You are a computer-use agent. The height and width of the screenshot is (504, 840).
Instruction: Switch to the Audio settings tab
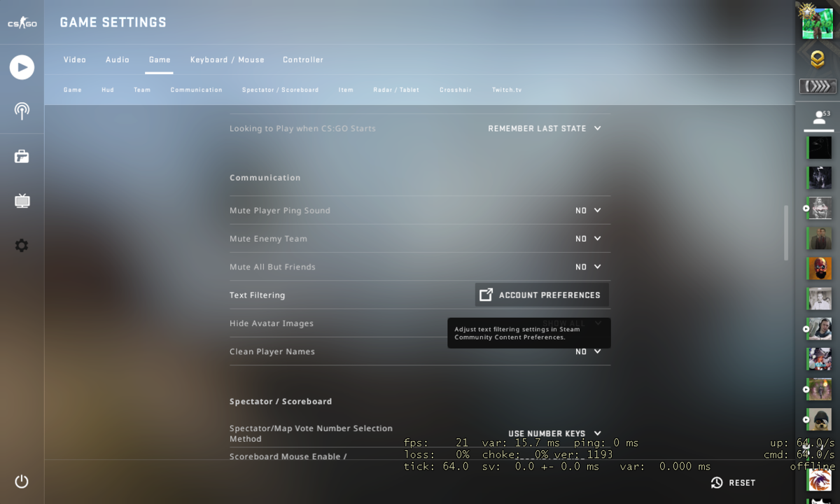pyautogui.click(x=118, y=59)
